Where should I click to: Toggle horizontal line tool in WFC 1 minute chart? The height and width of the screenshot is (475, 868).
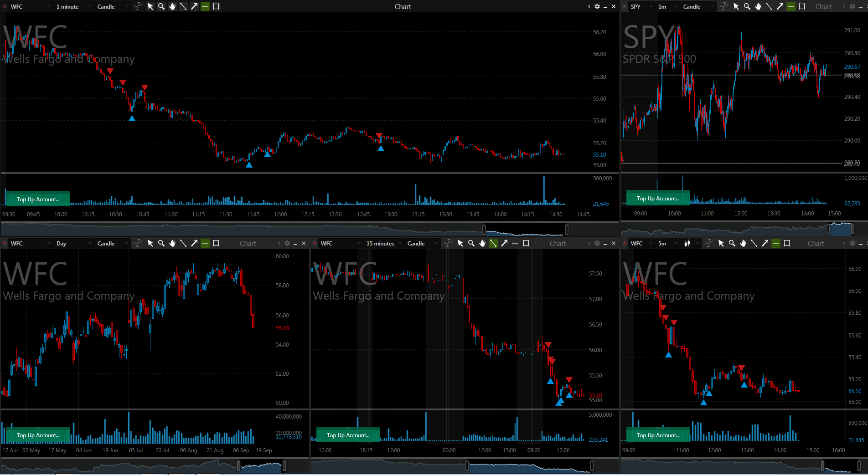pyautogui.click(x=205, y=6)
